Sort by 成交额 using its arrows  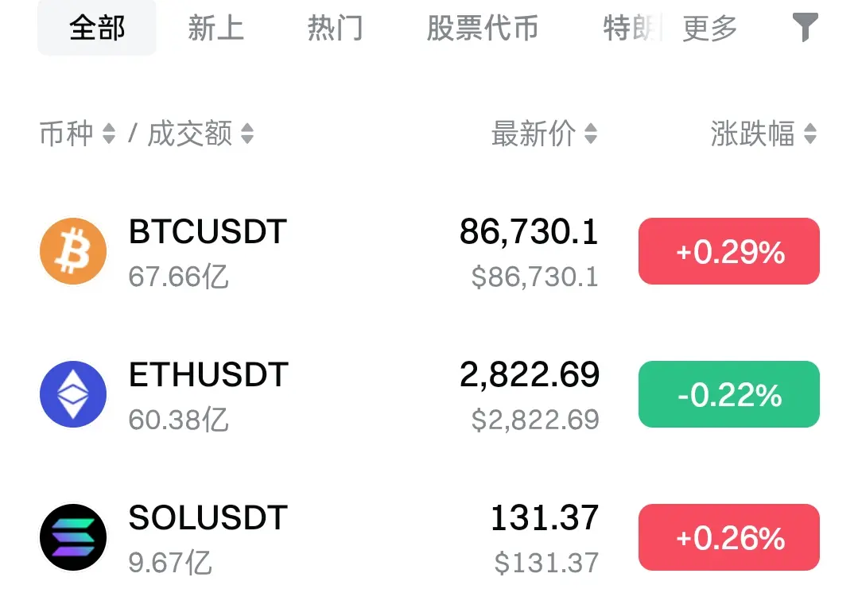tap(247, 134)
